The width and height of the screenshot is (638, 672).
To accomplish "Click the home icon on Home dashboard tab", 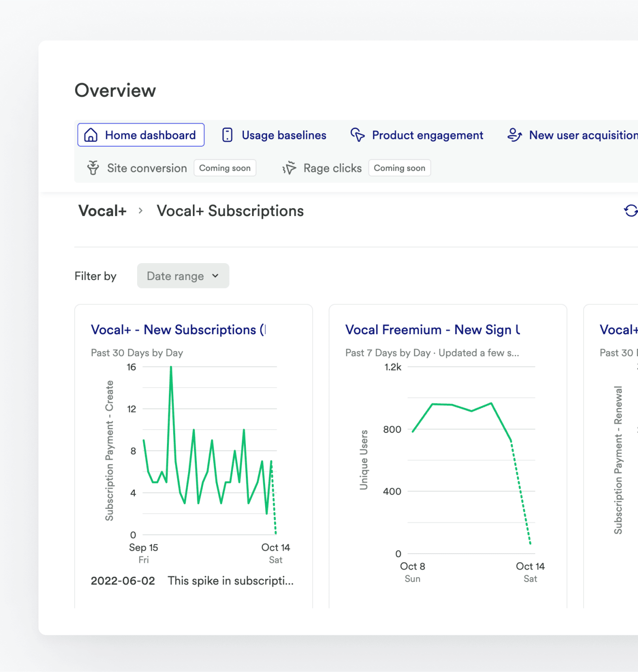I will pyautogui.click(x=90, y=135).
